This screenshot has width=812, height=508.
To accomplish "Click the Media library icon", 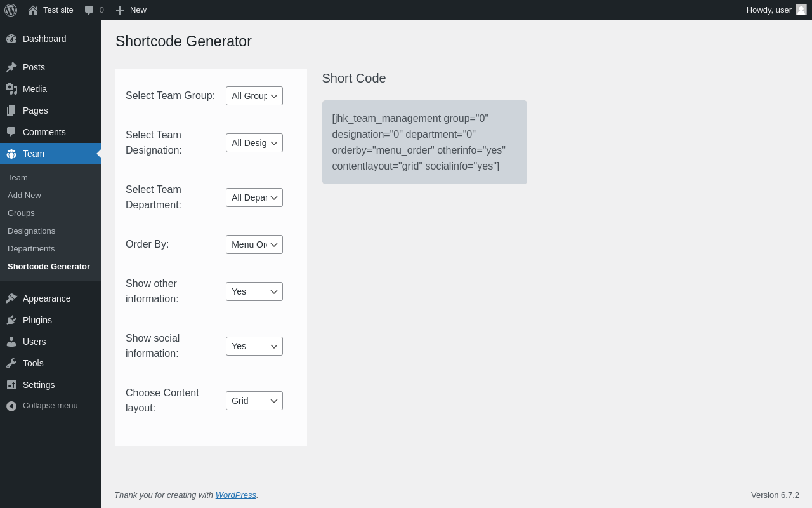I will point(11,89).
